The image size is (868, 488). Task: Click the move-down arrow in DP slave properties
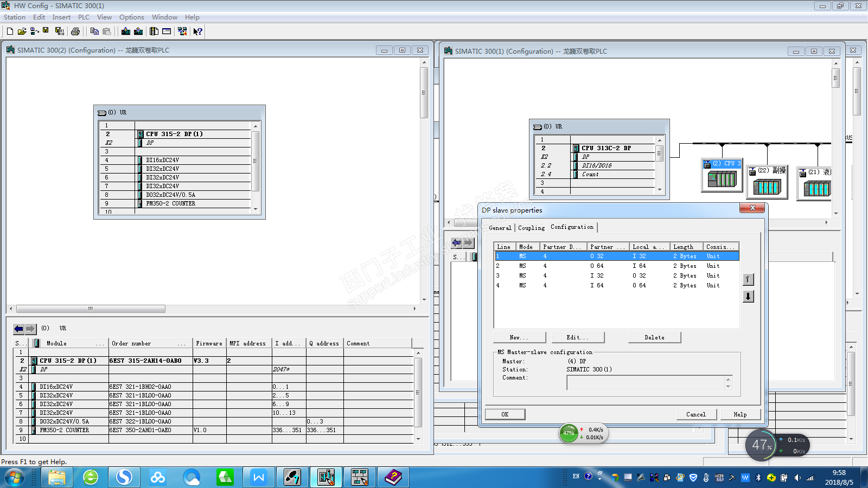tap(748, 296)
